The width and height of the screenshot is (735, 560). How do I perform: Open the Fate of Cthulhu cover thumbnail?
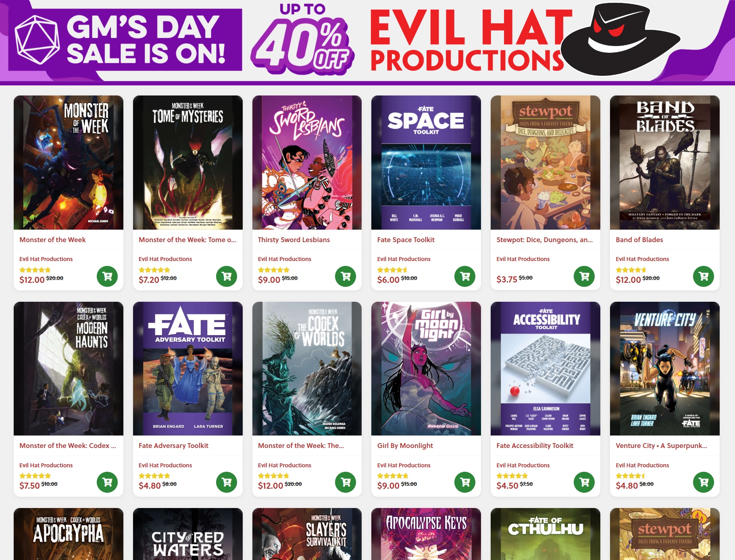pyautogui.click(x=546, y=534)
